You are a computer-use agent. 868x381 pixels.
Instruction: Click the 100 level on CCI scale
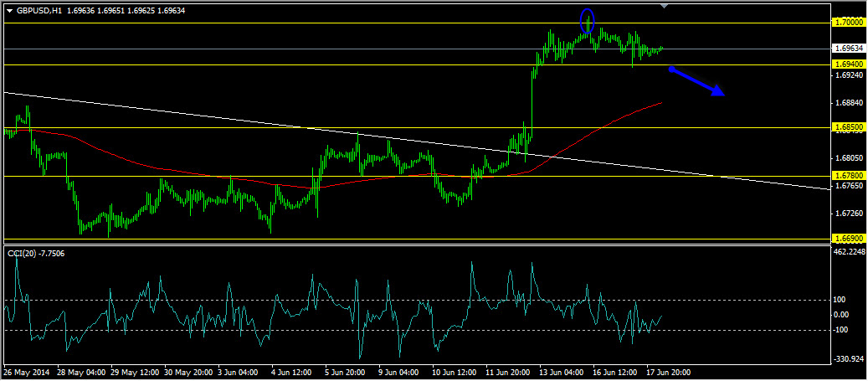coord(840,300)
